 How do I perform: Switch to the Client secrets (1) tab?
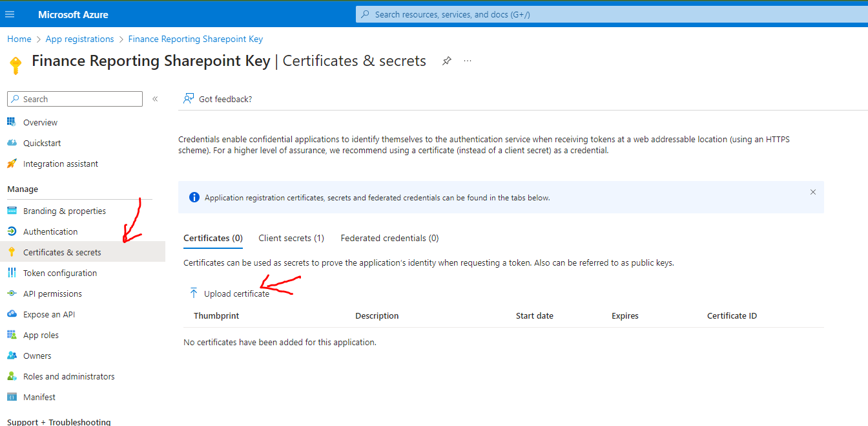coord(291,238)
